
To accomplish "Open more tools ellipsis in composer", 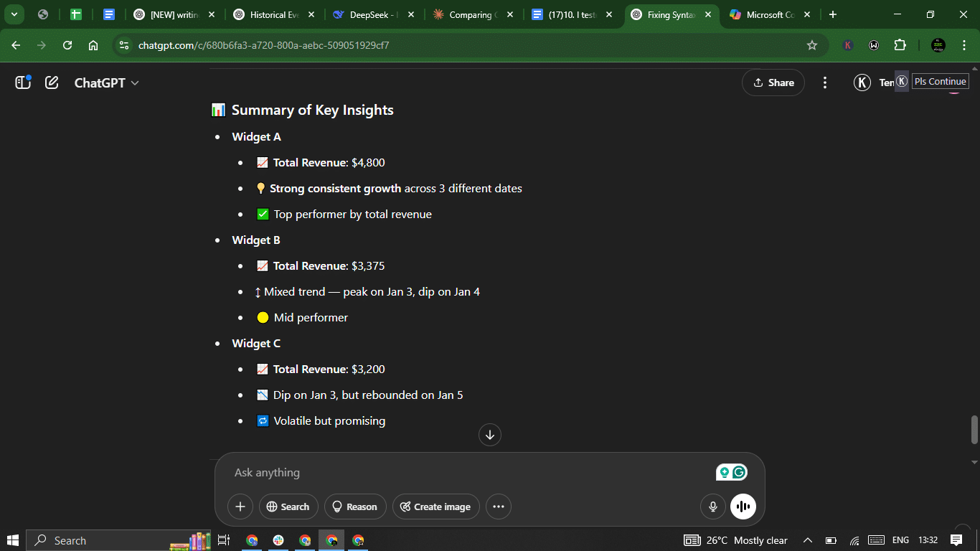I will (x=499, y=507).
